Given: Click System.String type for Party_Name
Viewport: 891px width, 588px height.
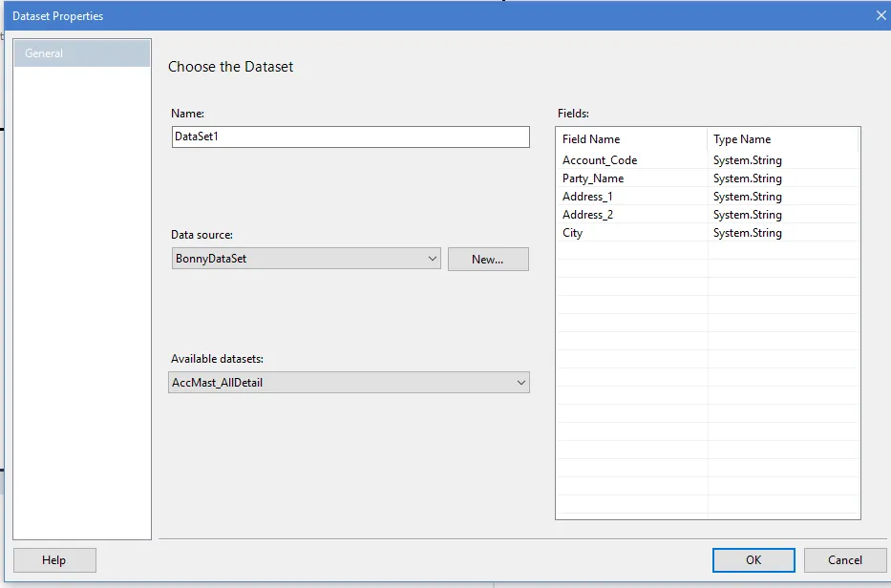Looking at the screenshot, I should click(x=748, y=178).
